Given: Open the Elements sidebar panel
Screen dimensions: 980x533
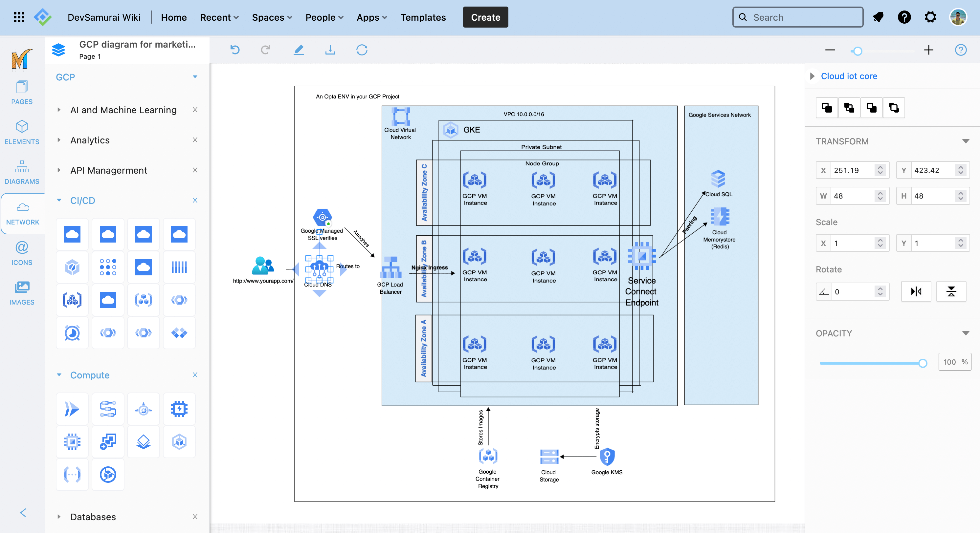Looking at the screenshot, I should pos(22,133).
